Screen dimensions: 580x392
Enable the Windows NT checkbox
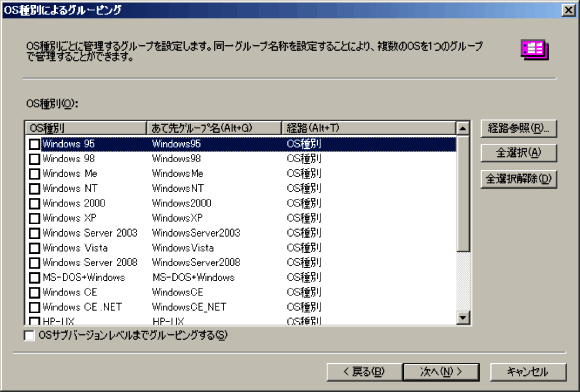[x=34, y=189]
